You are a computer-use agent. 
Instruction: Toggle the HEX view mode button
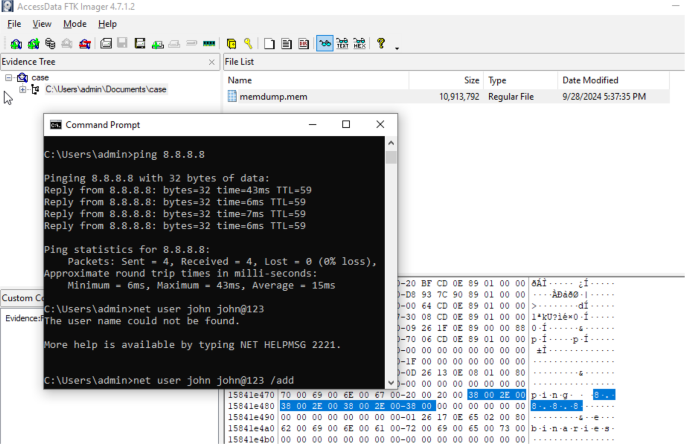358,44
